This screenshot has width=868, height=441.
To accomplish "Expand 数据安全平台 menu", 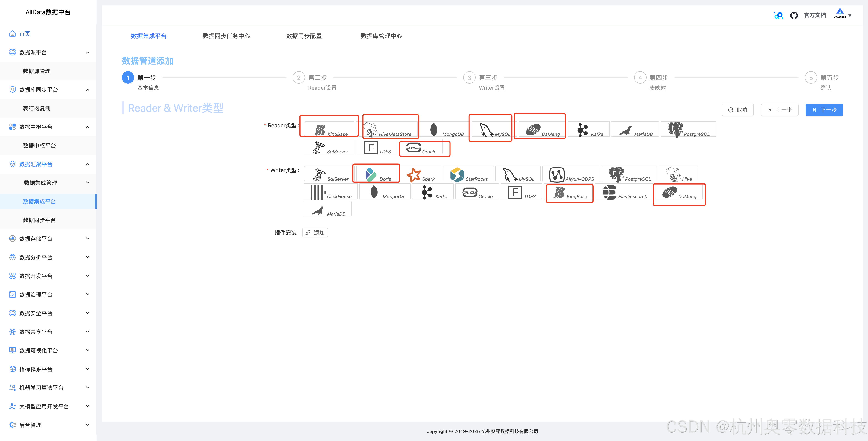I will point(88,313).
